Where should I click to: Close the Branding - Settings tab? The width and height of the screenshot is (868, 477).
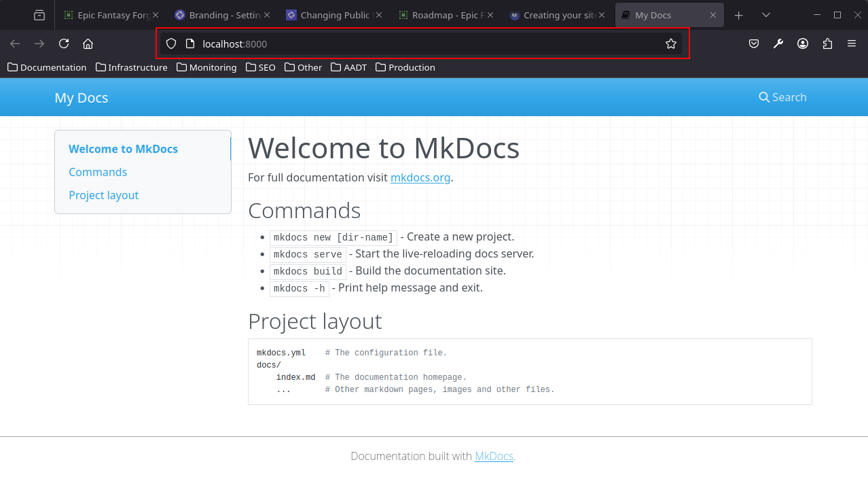point(266,15)
